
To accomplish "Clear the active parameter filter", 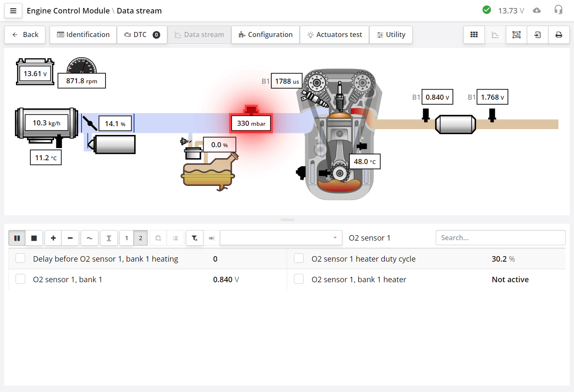I will [194, 238].
